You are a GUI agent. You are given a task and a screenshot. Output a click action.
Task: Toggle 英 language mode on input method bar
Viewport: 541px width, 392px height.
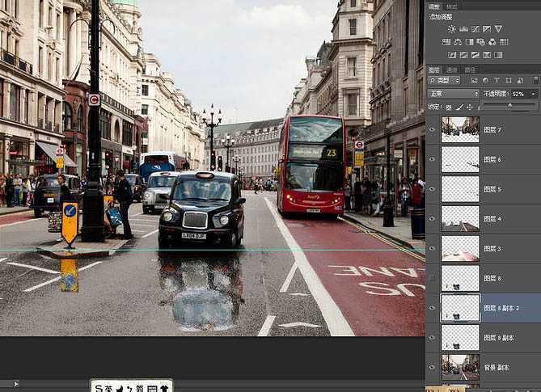point(108,389)
